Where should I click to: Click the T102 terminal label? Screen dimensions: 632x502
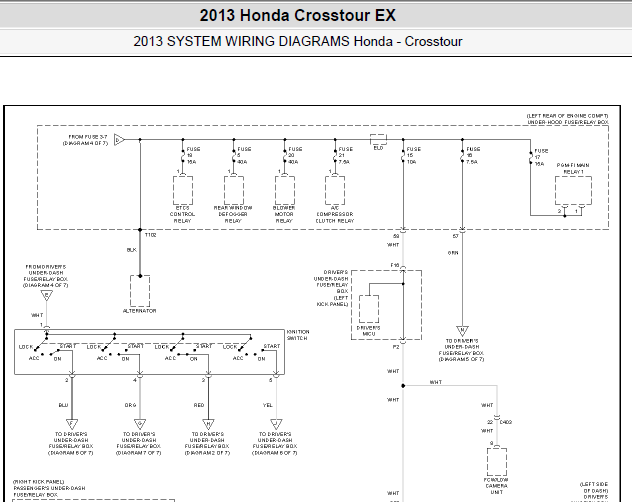[x=150, y=235]
